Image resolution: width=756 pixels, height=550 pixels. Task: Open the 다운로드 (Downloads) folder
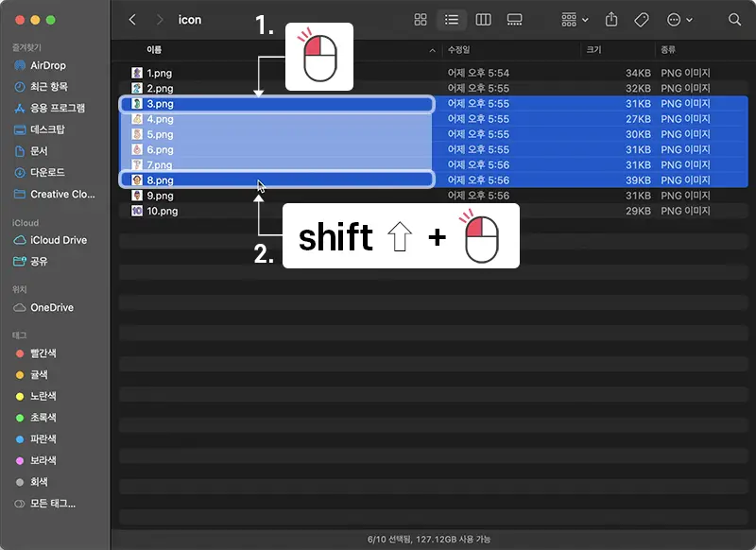coord(46,173)
